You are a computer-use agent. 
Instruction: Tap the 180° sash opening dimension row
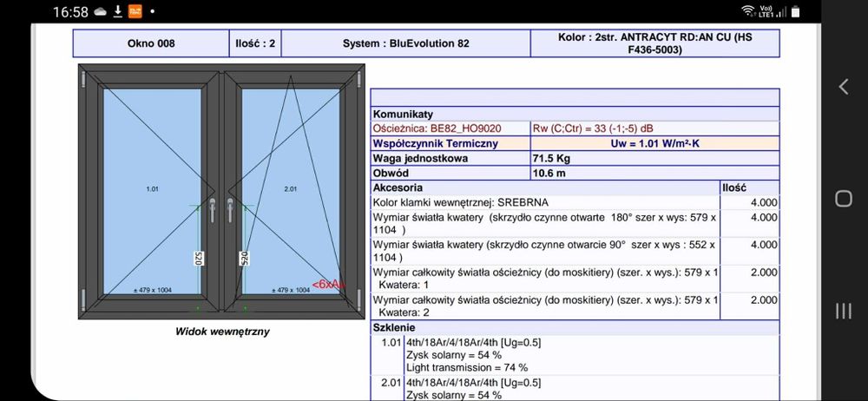[x=545, y=224]
